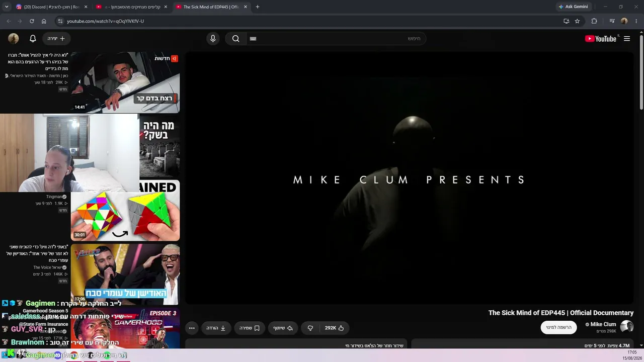Expand the browser tab search dropdown

tap(7, 7)
